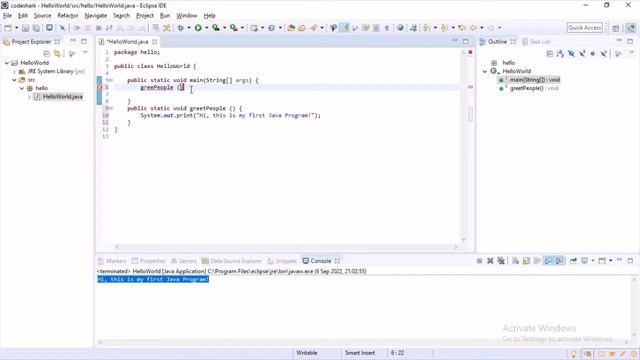Toggle Hide Fields in Outline toolbar

point(571,53)
